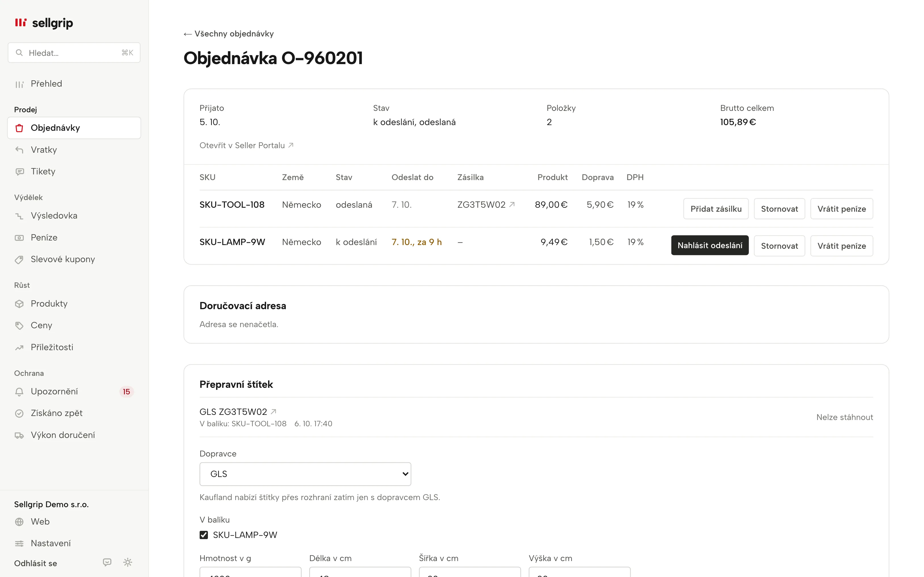This screenshot has width=924, height=577.
Task: Go back to Všechny objednávky
Action: (x=229, y=34)
